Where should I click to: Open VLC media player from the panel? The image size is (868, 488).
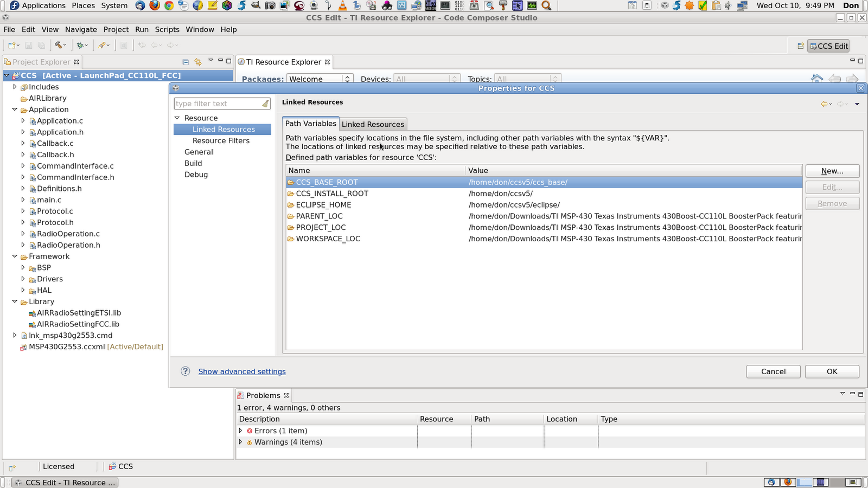pyautogui.click(x=342, y=5)
